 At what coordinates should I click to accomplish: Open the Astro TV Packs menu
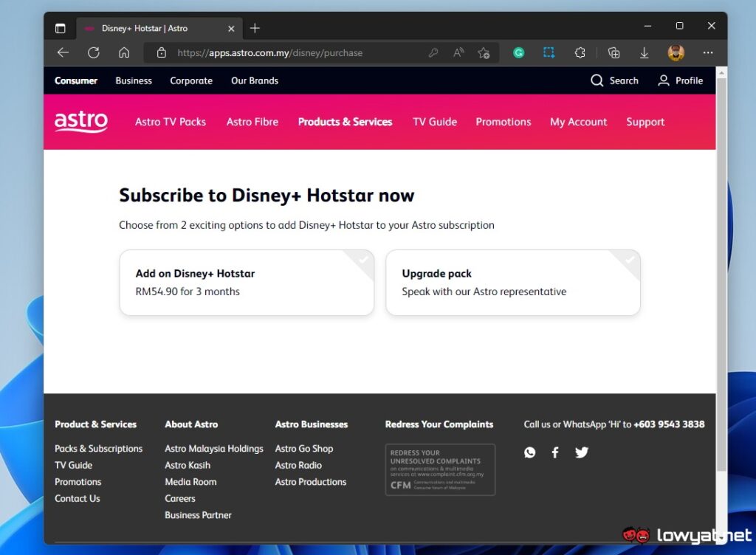point(171,122)
